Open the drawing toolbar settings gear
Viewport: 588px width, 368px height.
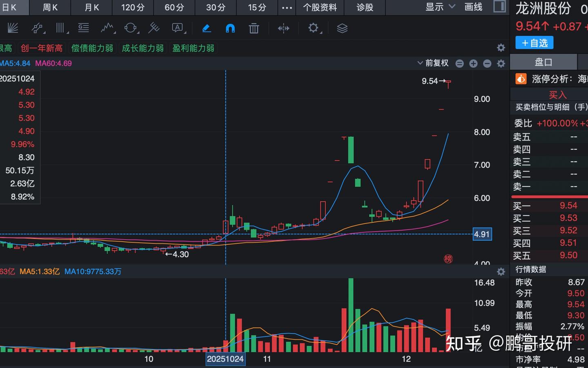(313, 28)
